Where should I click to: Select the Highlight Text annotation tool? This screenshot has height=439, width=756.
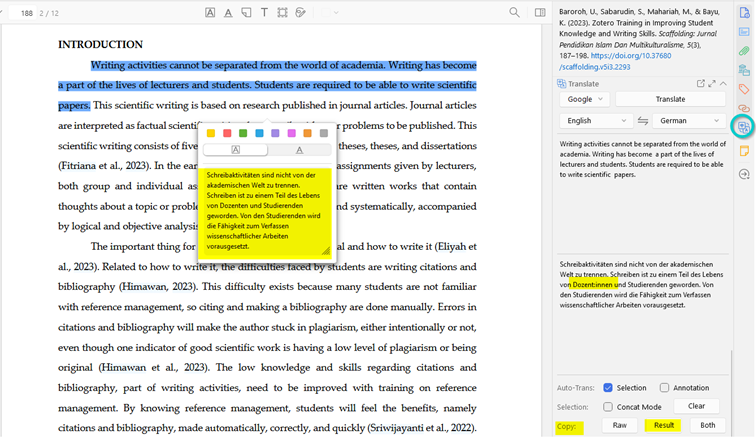(x=210, y=13)
